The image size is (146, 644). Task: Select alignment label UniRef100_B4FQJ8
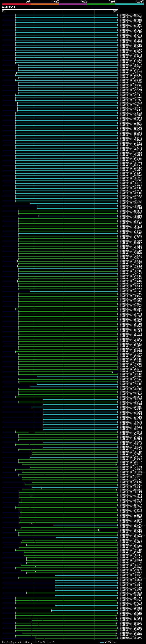(131, 603)
